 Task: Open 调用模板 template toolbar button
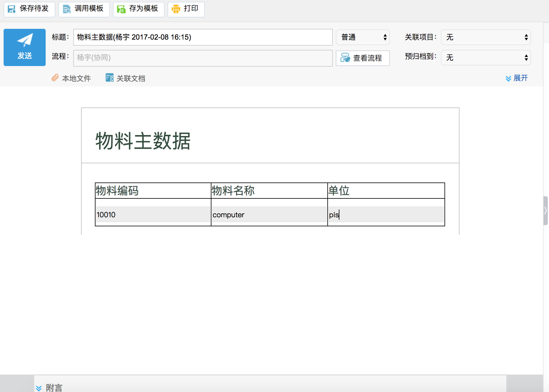pyautogui.click(x=84, y=9)
